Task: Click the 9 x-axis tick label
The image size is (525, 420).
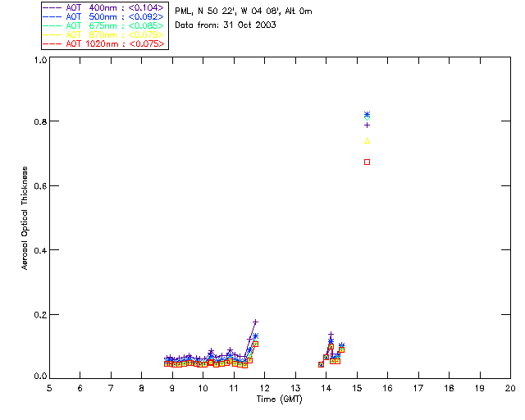Action: pyautogui.click(x=172, y=388)
